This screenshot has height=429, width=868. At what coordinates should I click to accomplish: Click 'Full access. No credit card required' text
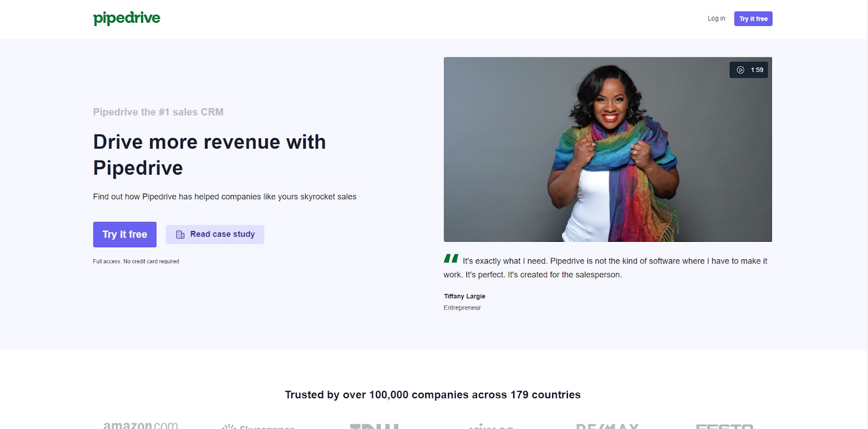[136, 261]
